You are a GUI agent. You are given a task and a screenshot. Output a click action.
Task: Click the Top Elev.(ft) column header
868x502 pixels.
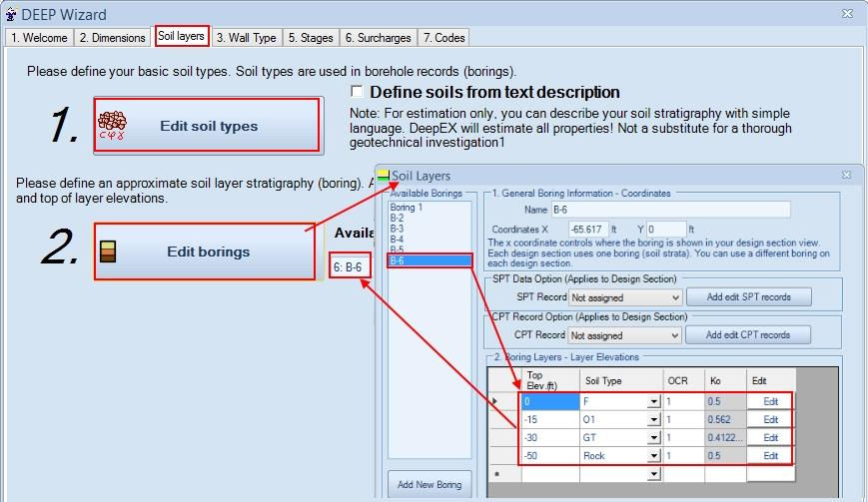tap(550, 380)
